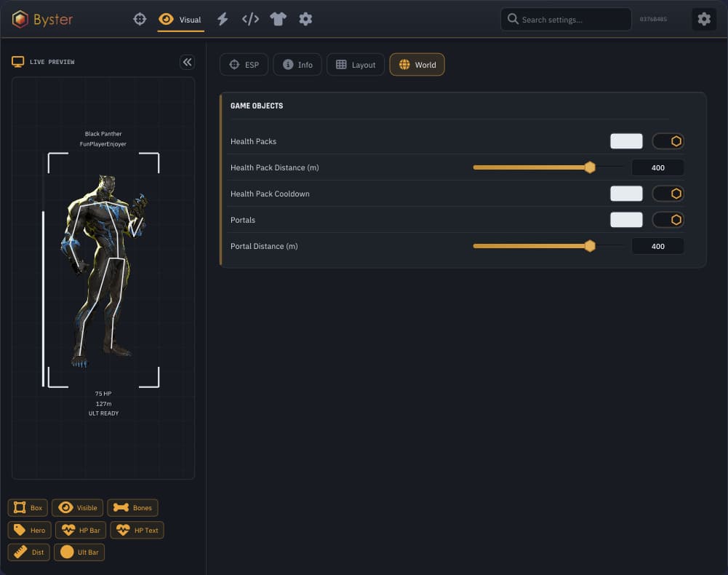Adjust the Portal Distance slider
Screen dimensions: 728x575
548,246
